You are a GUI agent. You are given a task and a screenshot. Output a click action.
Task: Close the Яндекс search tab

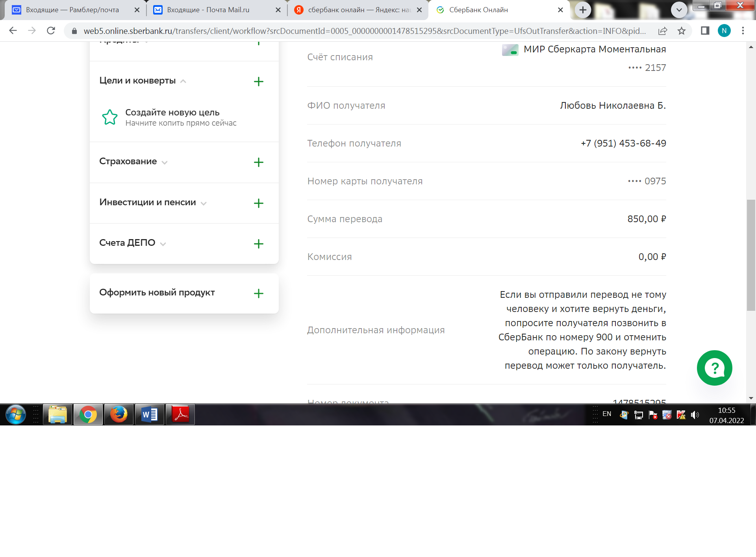[x=419, y=10]
